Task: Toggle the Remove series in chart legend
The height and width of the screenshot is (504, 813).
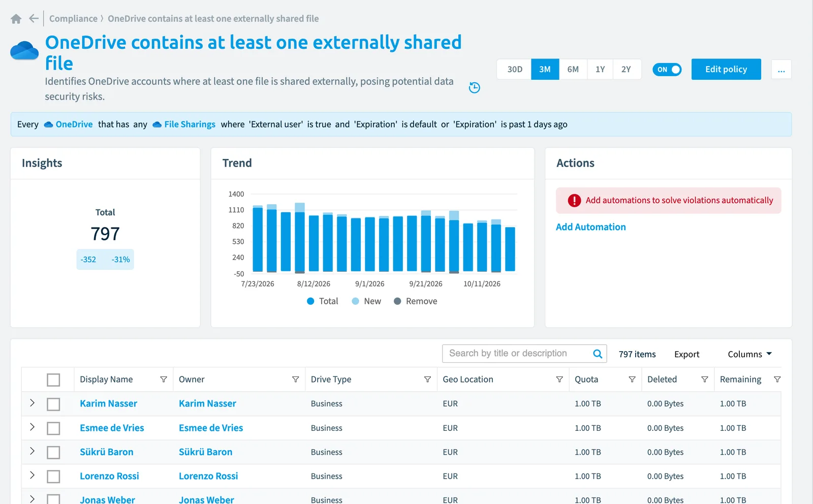Action: coord(415,301)
